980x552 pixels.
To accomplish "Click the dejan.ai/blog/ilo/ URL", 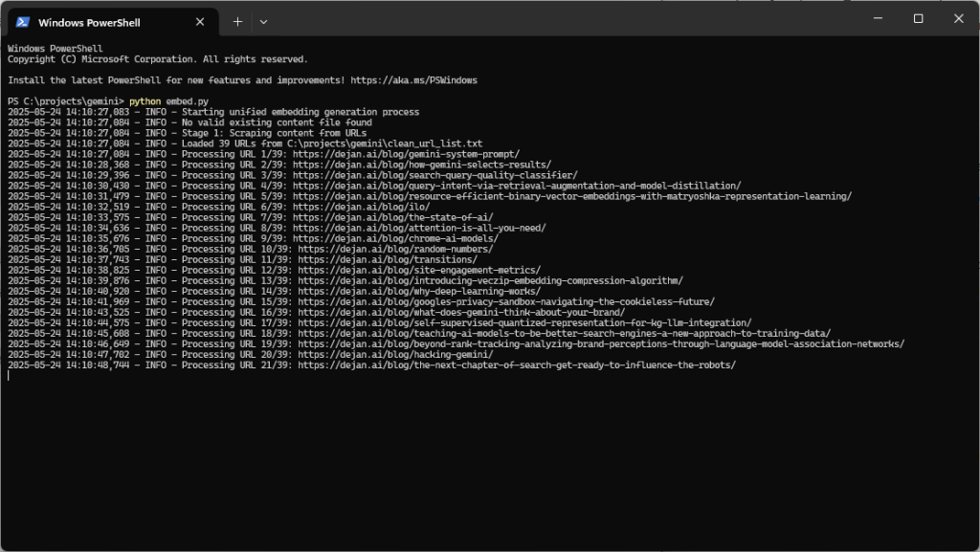I will click(x=361, y=208).
